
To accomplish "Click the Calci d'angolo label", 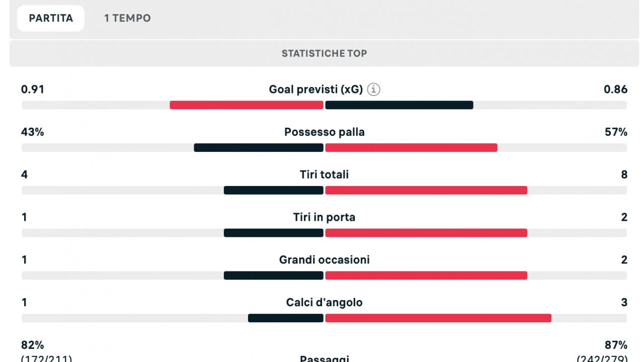I will pos(324,302).
